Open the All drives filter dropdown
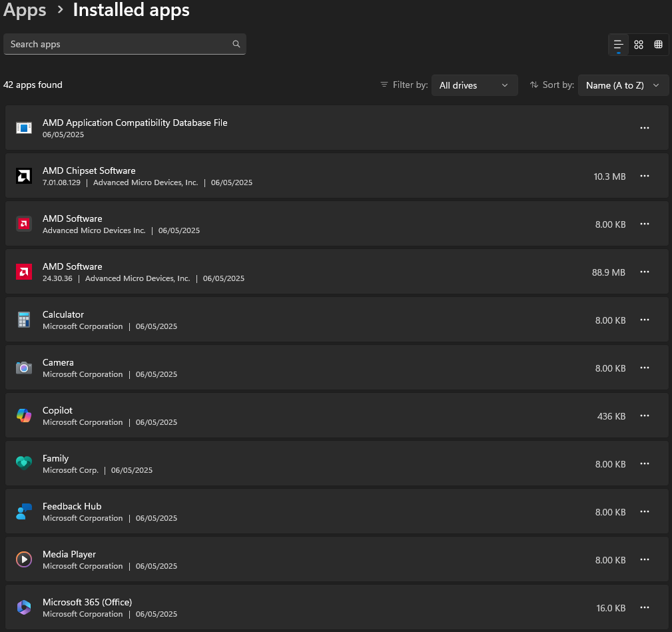The width and height of the screenshot is (672, 632). (x=474, y=85)
